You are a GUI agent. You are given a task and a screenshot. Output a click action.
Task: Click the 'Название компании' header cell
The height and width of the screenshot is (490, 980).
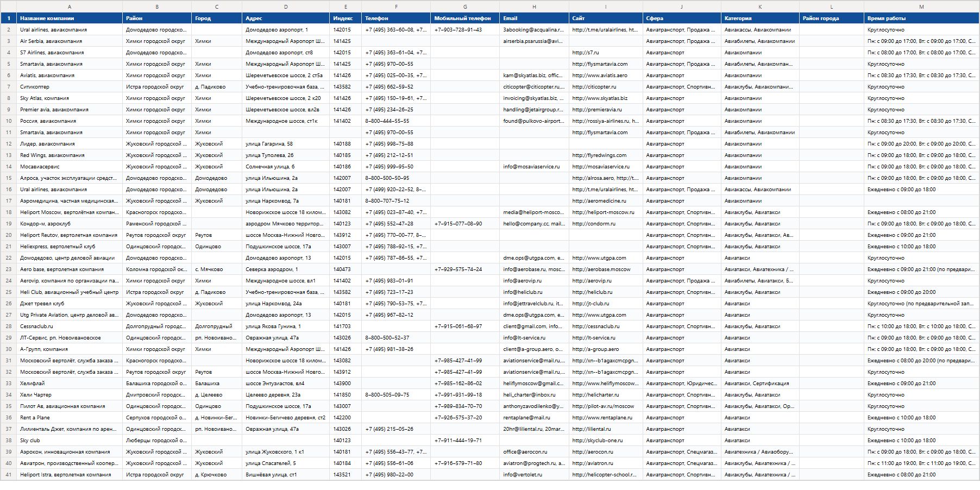click(70, 18)
